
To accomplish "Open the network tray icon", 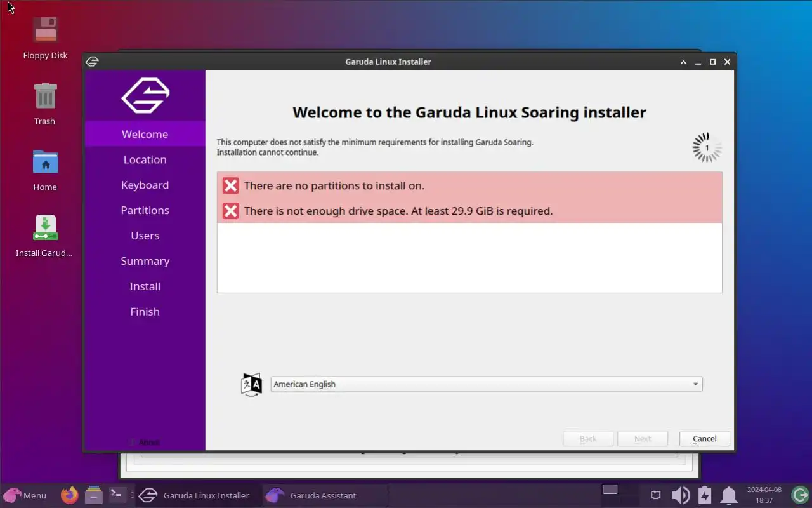I will tap(656, 495).
